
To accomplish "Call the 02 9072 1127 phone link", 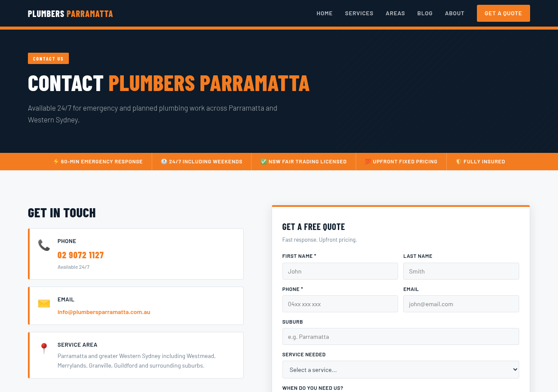I will pyautogui.click(x=81, y=254).
